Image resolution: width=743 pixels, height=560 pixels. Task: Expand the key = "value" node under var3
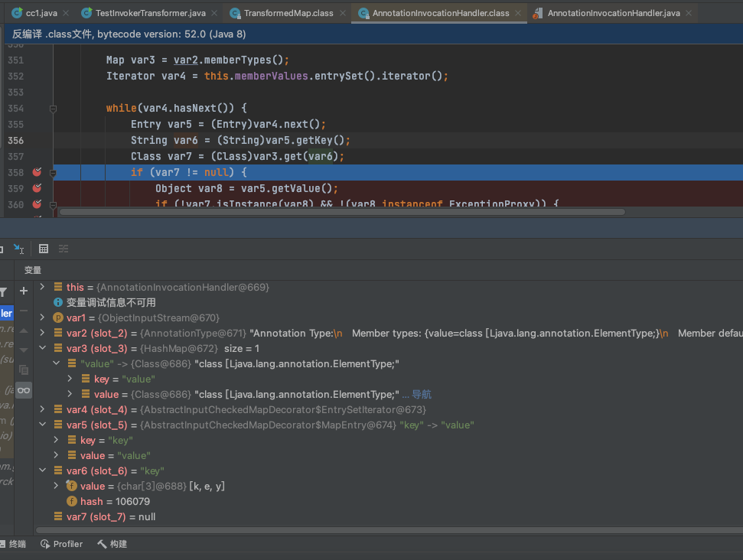[x=70, y=379]
